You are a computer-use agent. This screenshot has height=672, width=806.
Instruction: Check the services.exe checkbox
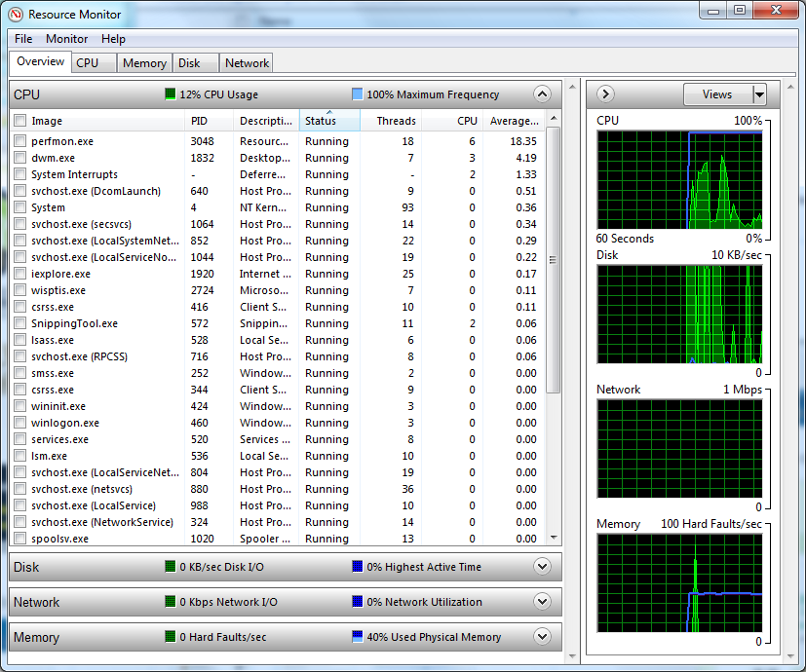pos(20,439)
